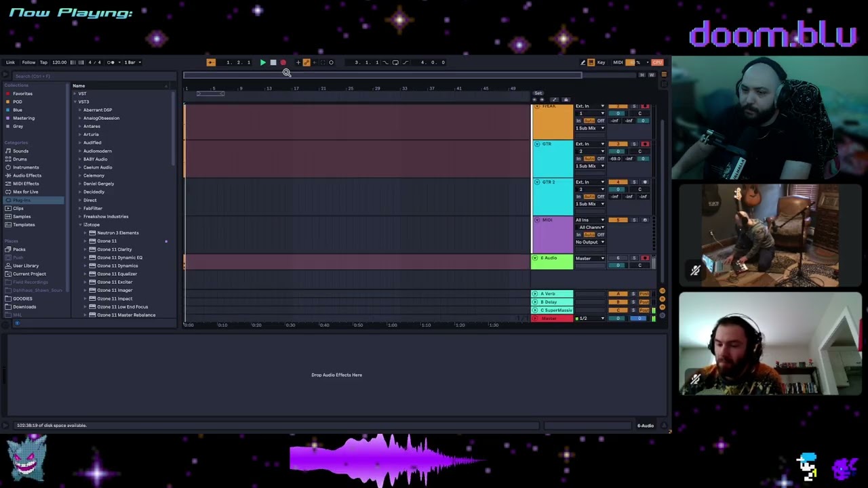Click the Link button
This screenshot has height=488, width=868.
pyautogui.click(x=10, y=62)
